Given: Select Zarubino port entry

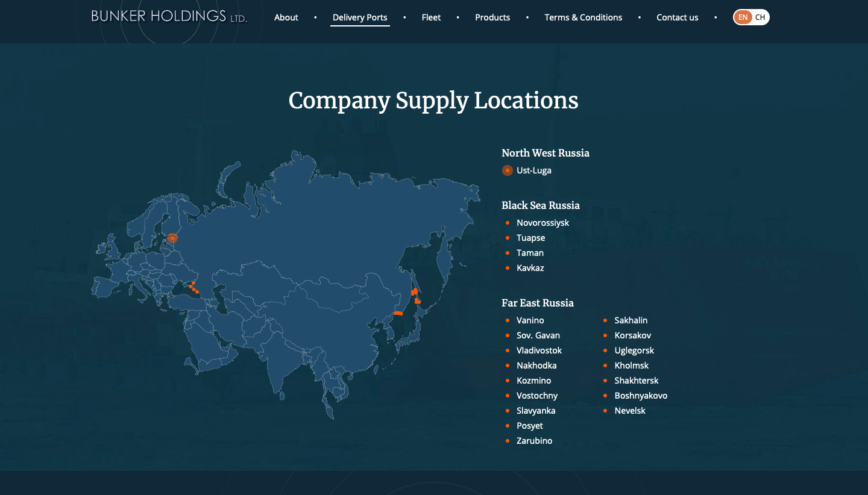Looking at the screenshot, I should tap(534, 441).
